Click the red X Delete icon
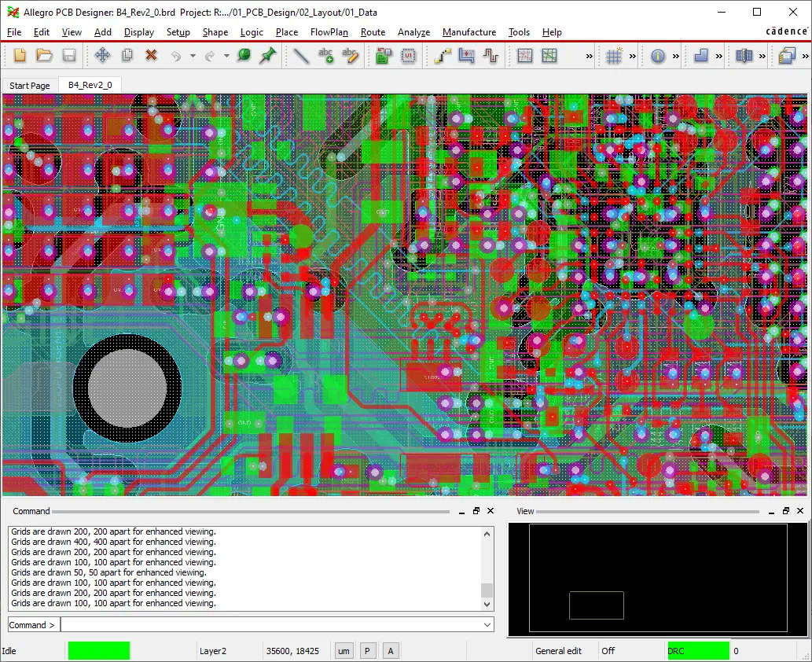Viewport: 812px width, 662px height. [151, 56]
